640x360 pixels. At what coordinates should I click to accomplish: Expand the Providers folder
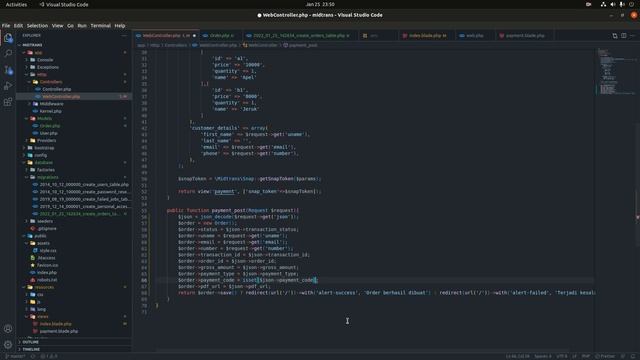(47, 140)
